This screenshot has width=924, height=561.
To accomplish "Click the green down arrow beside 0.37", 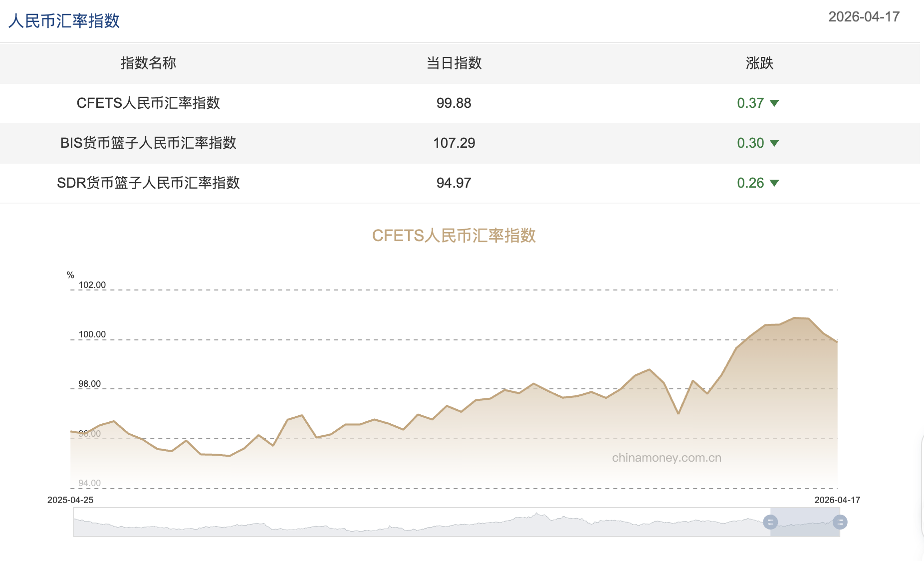I will [x=775, y=103].
